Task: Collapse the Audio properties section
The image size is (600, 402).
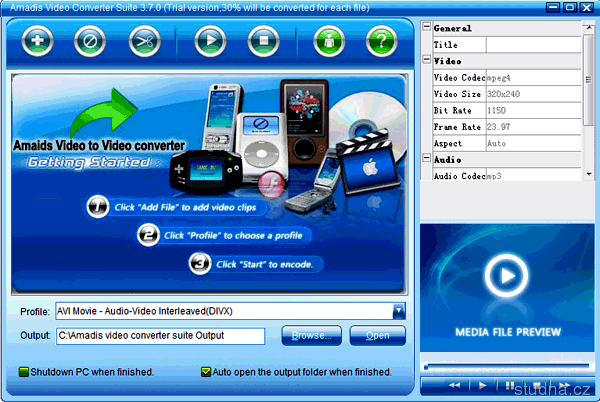Action: click(427, 158)
